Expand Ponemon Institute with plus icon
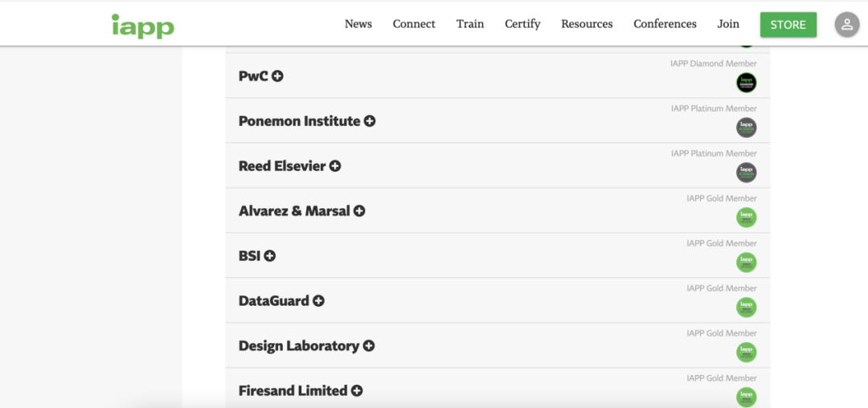The width and height of the screenshot is (868, 408). 369,121
